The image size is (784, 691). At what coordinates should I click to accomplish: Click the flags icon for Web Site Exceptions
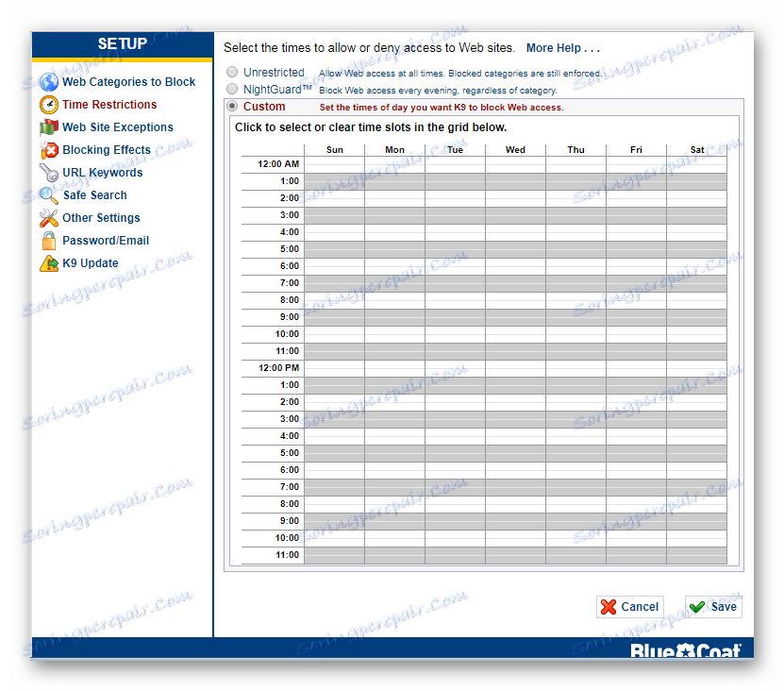click(49, 127)
